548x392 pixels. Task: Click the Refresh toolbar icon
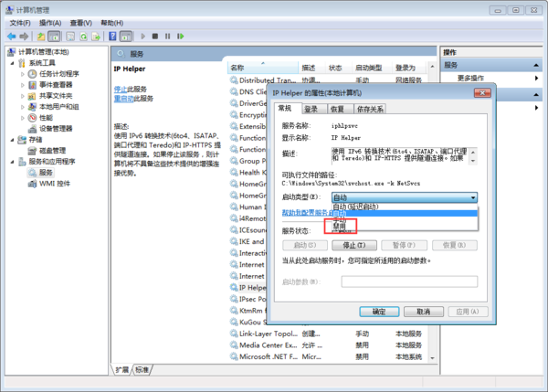pos(83,36)
